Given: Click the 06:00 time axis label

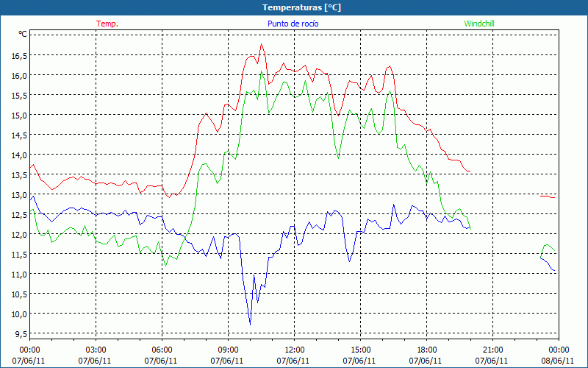Looking at the screenshot, I should pos(162,350).
